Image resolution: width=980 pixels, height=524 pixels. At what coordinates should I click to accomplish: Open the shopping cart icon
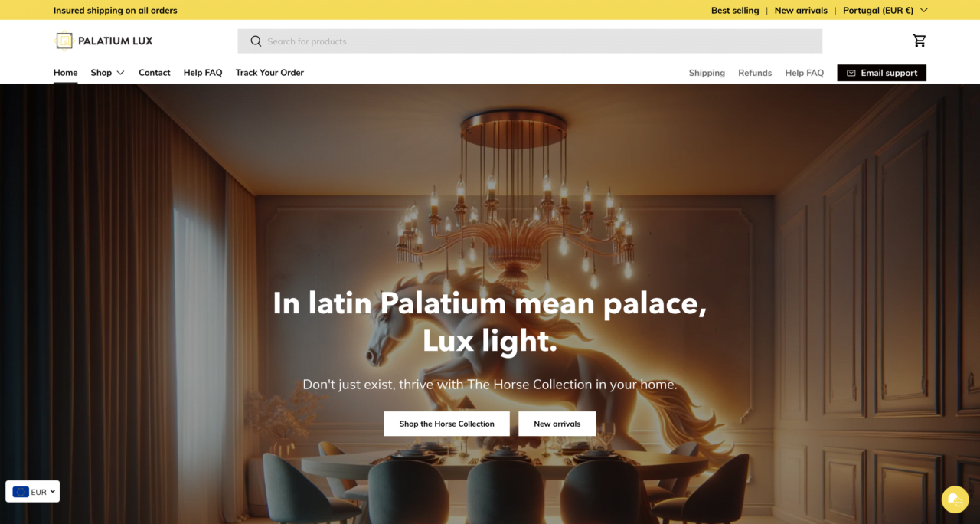[920, 41]
